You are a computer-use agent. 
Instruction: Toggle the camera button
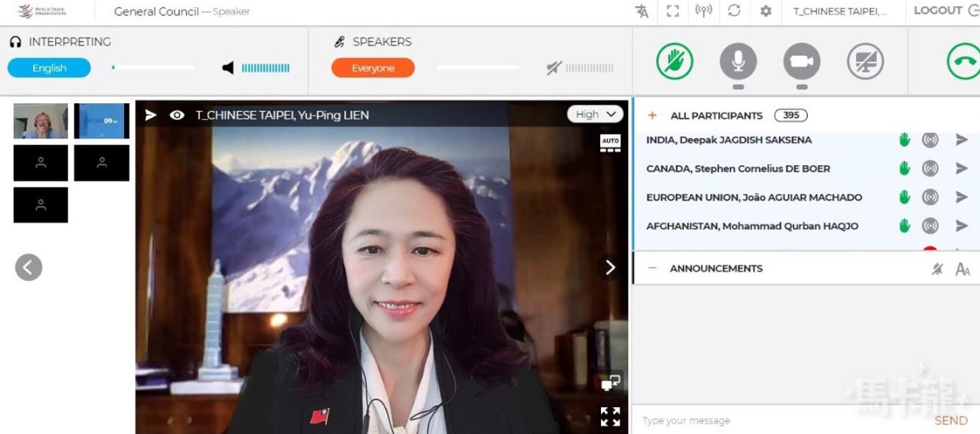coord(802,61)
